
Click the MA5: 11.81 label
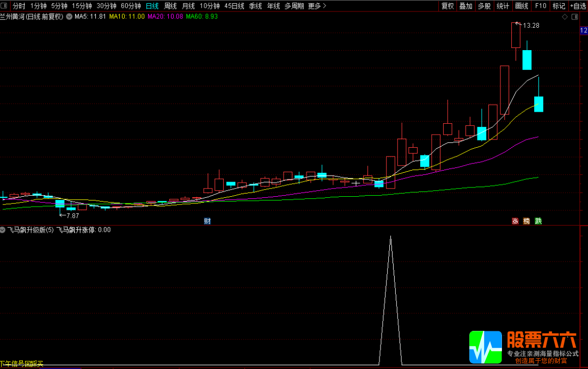90,16
